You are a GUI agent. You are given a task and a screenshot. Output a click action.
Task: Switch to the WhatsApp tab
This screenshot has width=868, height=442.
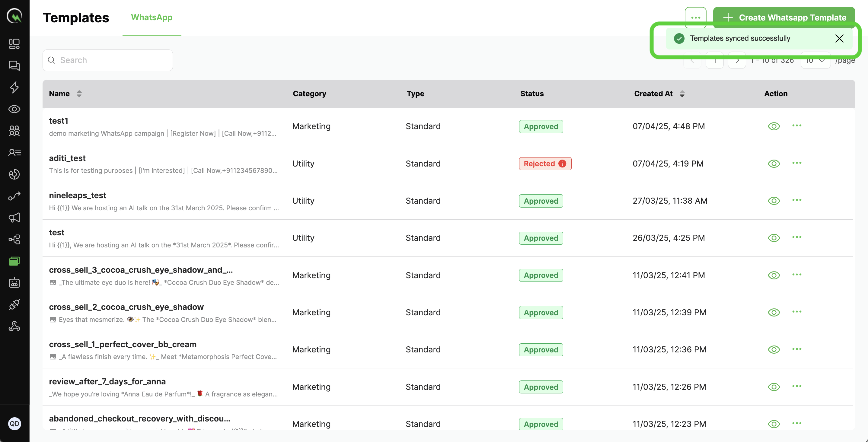152,17
